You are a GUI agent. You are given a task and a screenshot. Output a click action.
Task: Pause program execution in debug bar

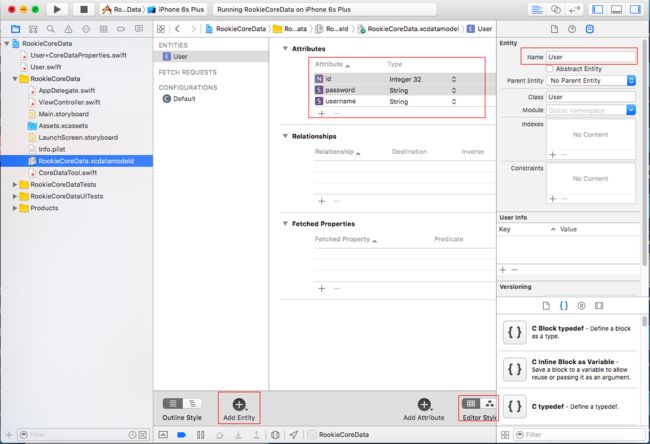pos(201,435)
